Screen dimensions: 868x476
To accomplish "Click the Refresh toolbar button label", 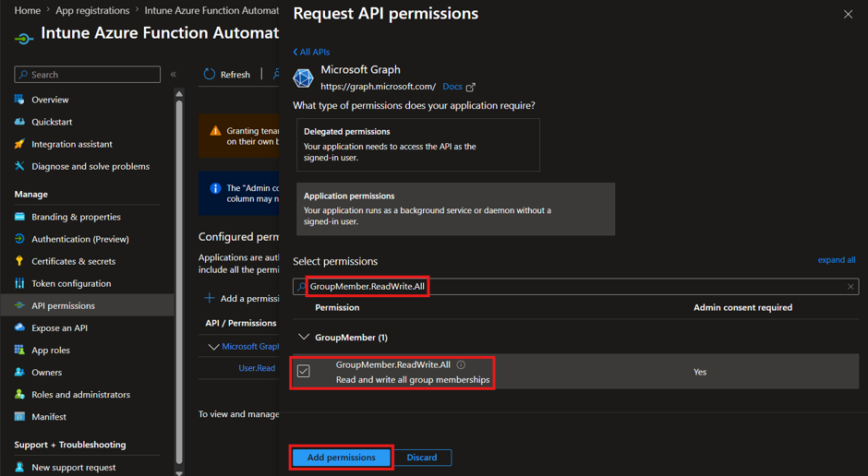I will tap(235, 75).
